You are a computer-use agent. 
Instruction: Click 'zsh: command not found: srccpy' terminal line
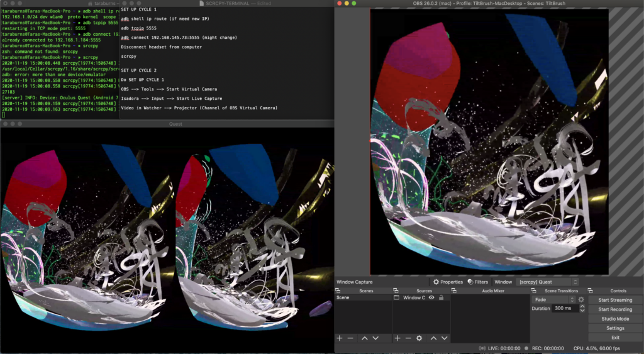(x=40, y=52)
